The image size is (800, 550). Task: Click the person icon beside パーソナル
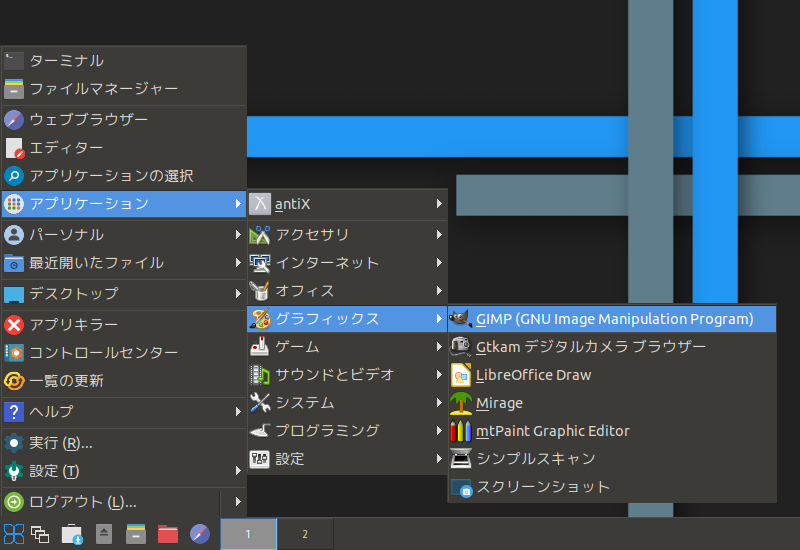click(14, 235)
